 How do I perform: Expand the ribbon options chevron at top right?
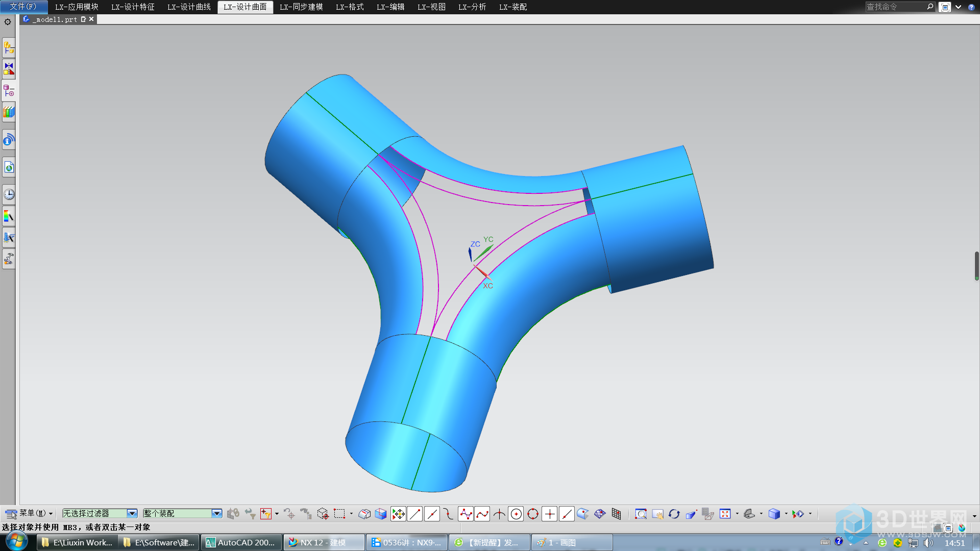point(958,7)
